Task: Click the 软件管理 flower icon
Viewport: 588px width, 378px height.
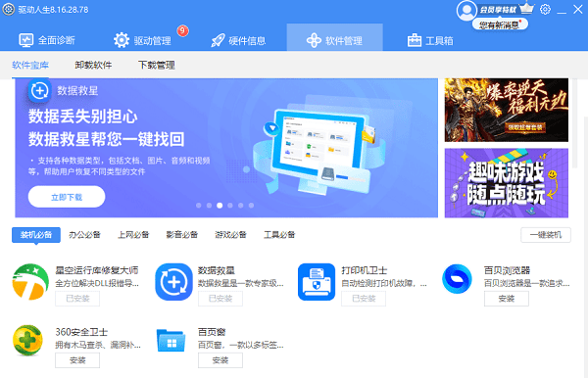Action: pyautogui.click(x=314, y=40)
